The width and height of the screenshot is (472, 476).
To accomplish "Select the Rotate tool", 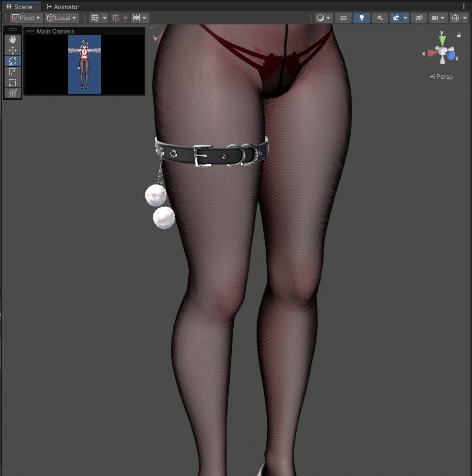I will click(13, 61).
